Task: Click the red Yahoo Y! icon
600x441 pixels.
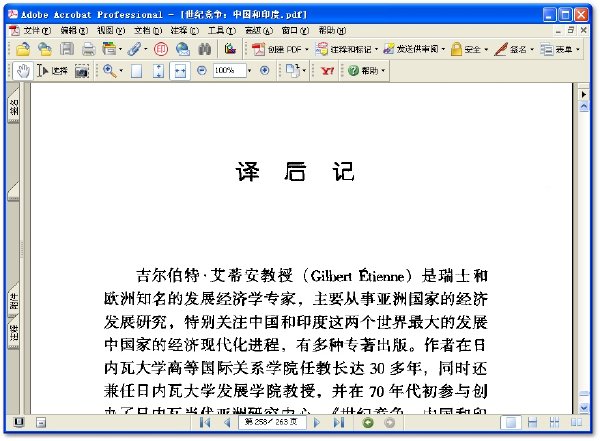Action: pyautogui.click(x=328, y=71)
